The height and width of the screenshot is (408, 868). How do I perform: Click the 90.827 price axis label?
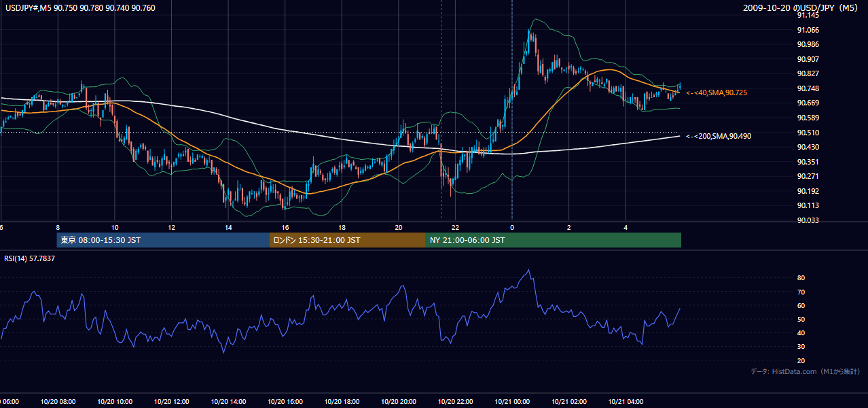(x=808, y=73)
